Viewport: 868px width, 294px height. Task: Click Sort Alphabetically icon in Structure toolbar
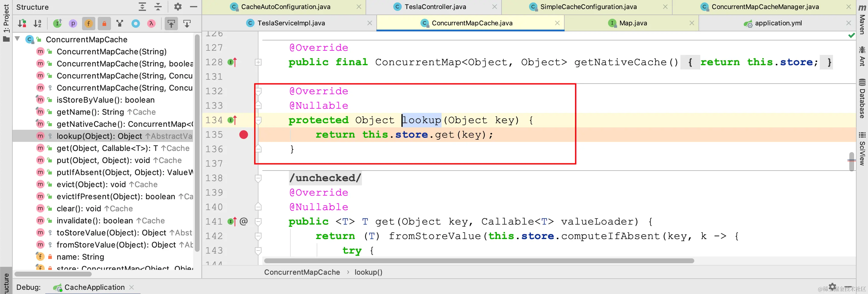coord(37,23)
